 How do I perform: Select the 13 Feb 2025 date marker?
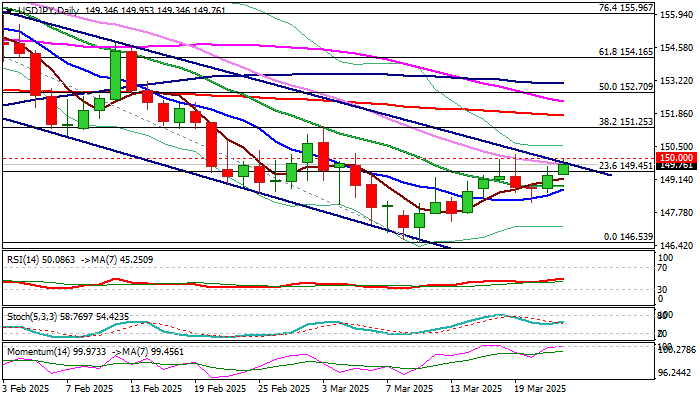159,388
